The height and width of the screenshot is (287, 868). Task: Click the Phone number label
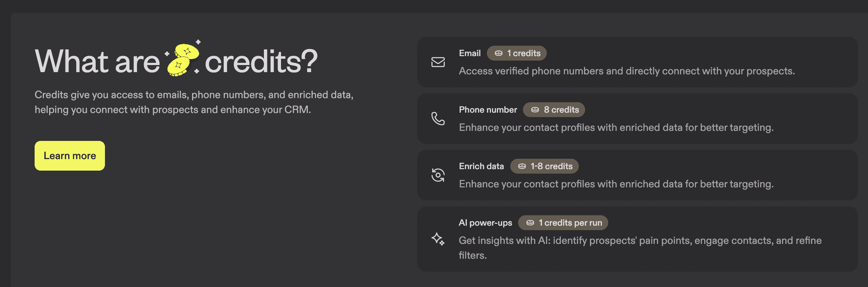coord(488,110)
